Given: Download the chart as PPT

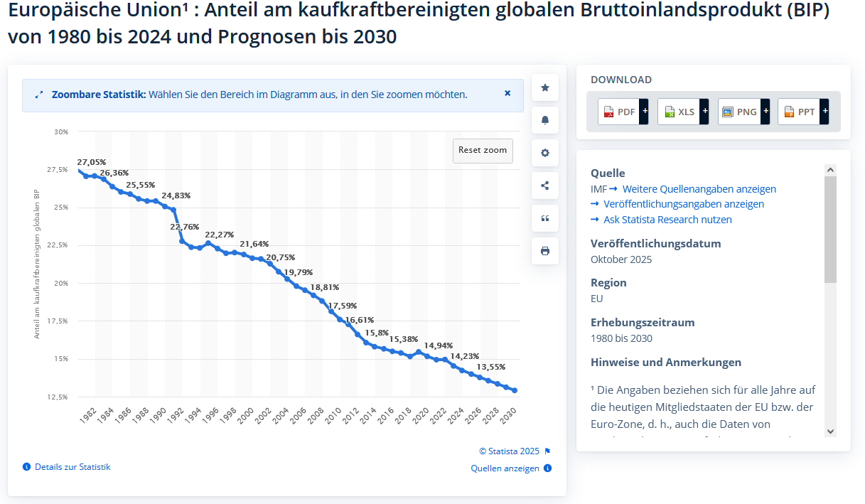Looking at the screenshot, I should pyautogui.click(x=803, y=112).
